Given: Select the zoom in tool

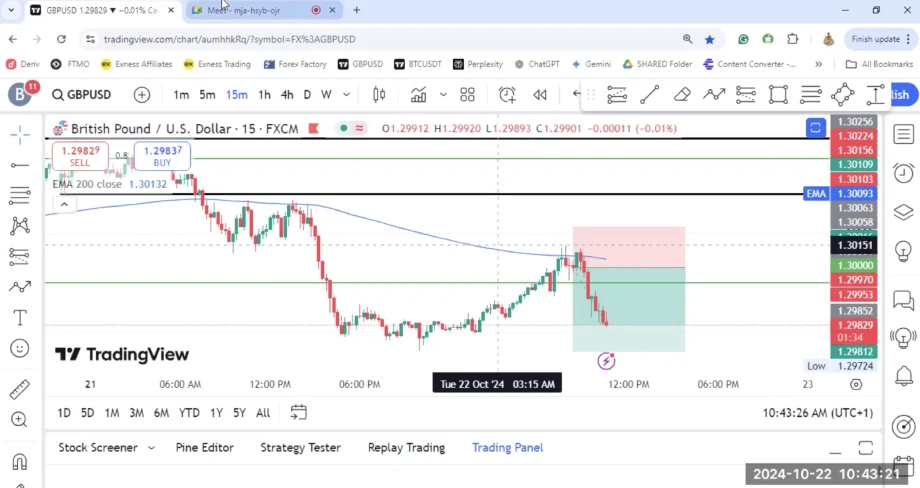Looking at the screenshot, I should pyautogui.click(x=20, y=419).
